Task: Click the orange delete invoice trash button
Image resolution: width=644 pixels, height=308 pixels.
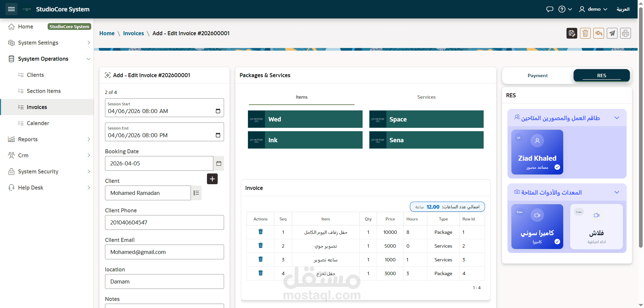Action: pos(585,33)
